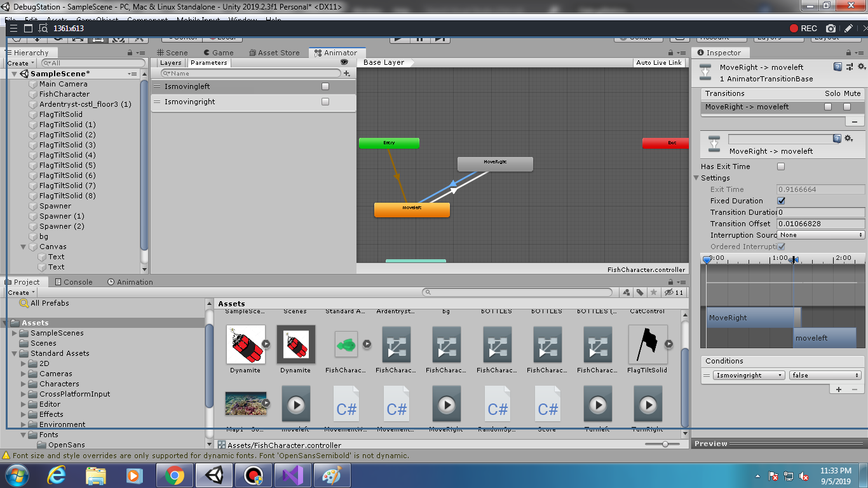Click the project favorites star icon
Image resolution: width=868 pixels, height=488 pixels.
653,292
